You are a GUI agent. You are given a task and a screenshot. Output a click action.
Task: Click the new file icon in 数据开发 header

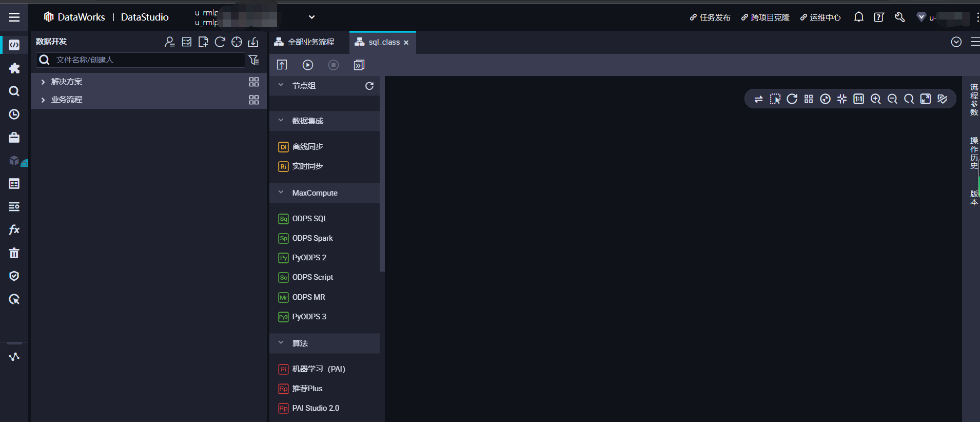203,42
